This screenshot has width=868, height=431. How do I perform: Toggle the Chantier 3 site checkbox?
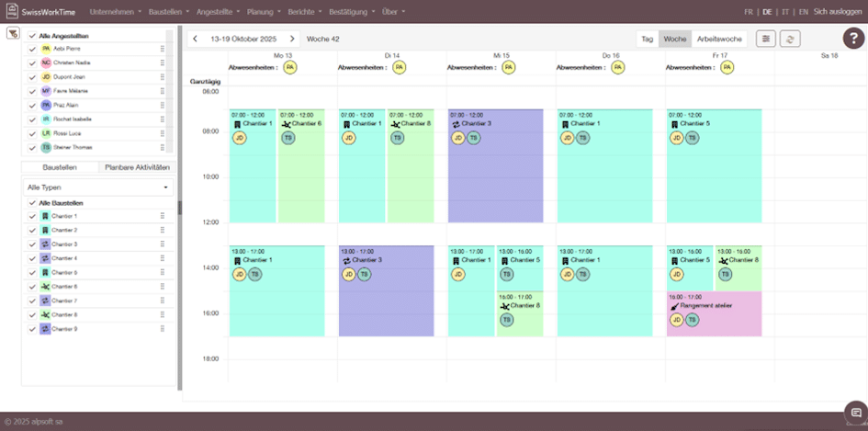click(x=32, y=244)
